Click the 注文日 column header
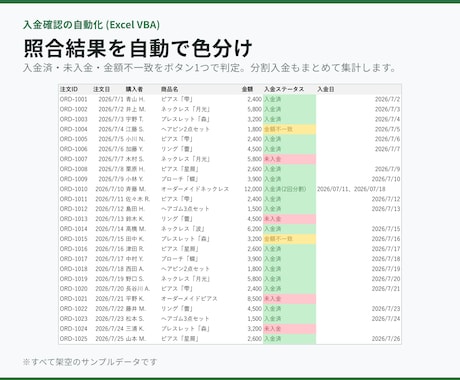This screenshot has width=460, height=380. point(102,89)
